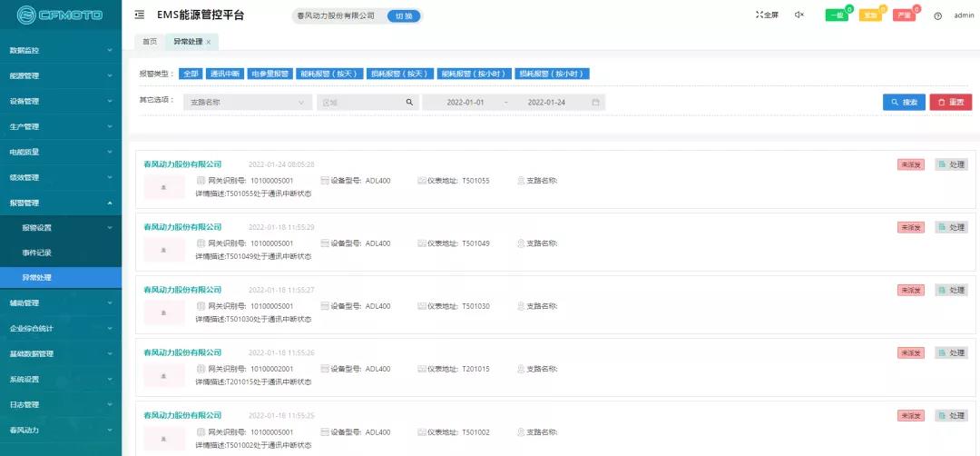This screenshot has width=980, height=456.
Task: Open thumbnail of the T501055 alarm card
Action: (164, 187)
